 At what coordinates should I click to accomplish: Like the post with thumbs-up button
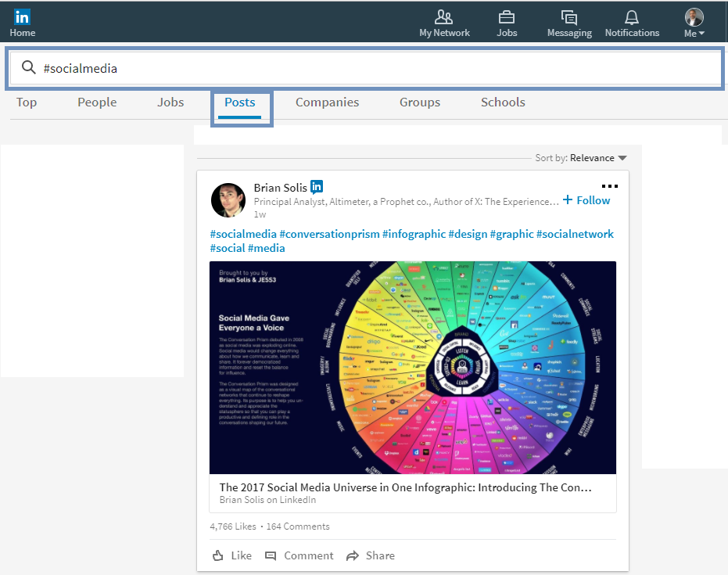pyautogui.click(x=232, y=555)
